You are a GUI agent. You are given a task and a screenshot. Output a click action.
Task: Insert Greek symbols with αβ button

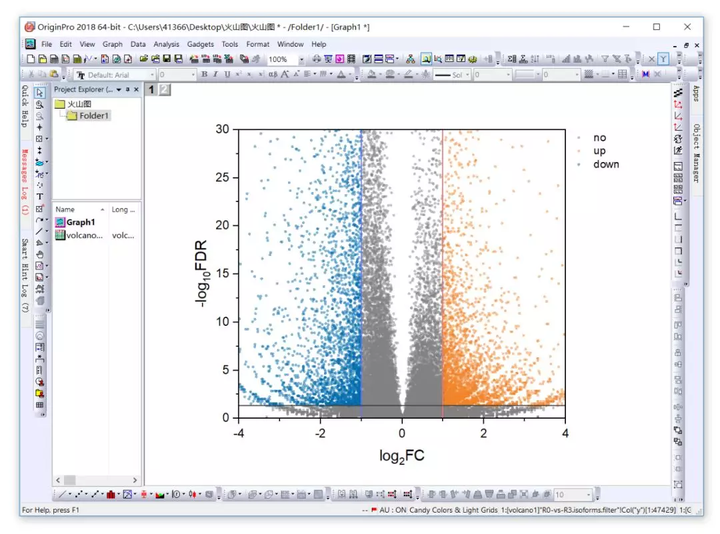coord(273,74)
